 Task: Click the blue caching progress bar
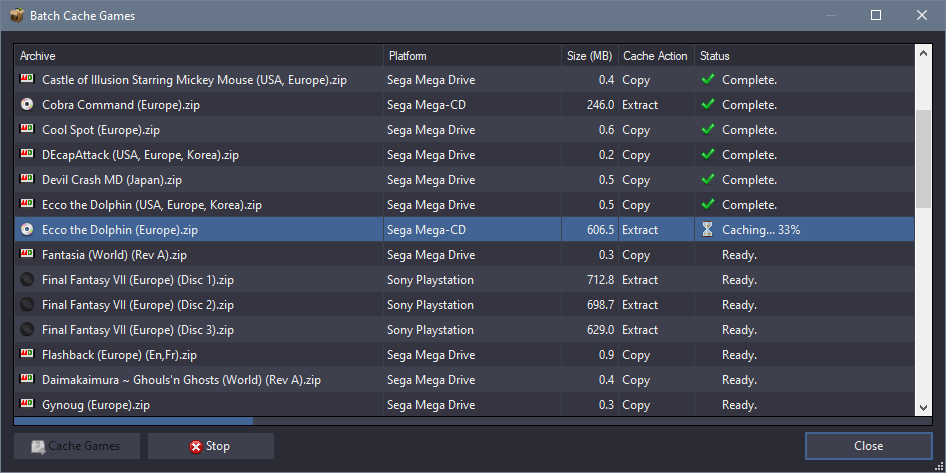coord(133,422)
